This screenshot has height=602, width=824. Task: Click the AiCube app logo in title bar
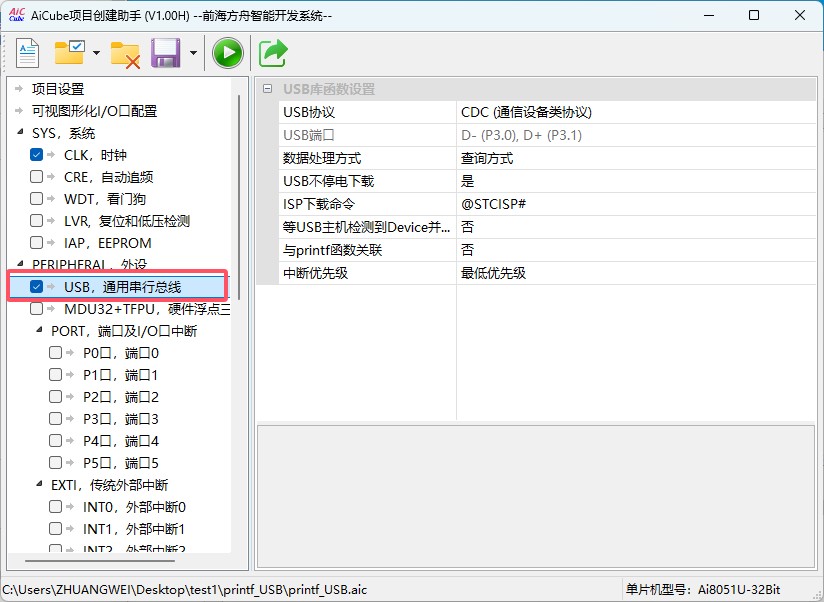pyautogui.click(x=17, y=15)
